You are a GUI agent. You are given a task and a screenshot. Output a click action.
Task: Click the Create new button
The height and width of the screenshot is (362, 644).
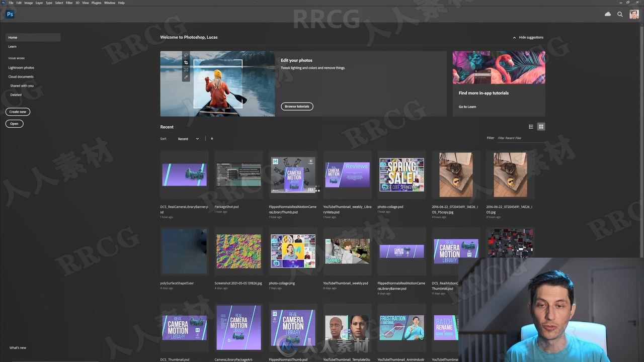coord(18,112)
